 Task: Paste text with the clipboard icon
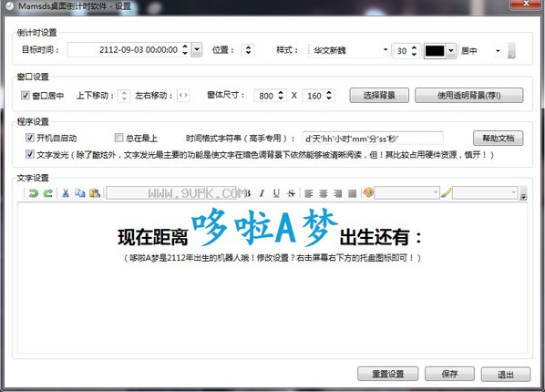[95, 193]
